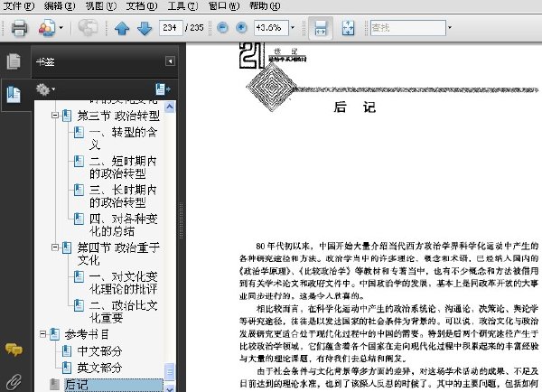Click the new bookmark icon
This screenshot has width=542, height=392.
(x=163, y=89)
